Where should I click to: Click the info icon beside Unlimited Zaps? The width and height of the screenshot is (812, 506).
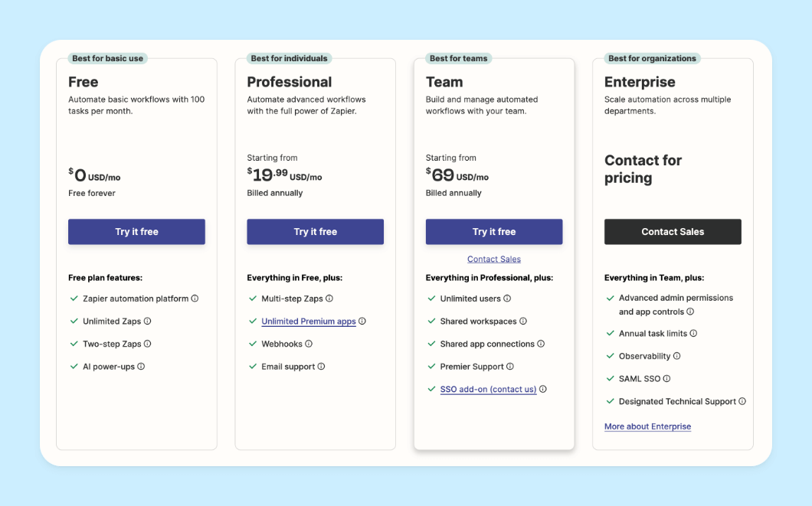click(x=148, y=322)
